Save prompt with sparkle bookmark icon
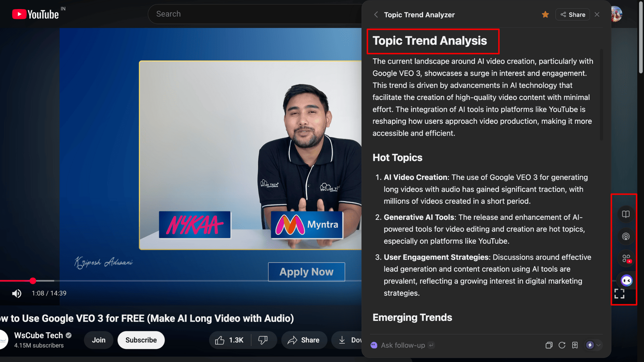The image size is (644, 362). [575, 345]
